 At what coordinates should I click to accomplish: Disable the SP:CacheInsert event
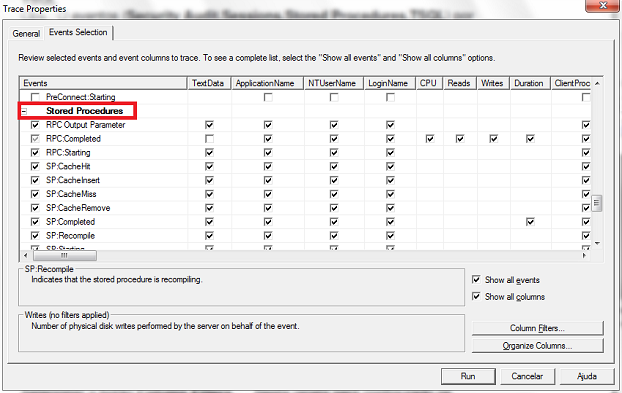tap(35, 180)
